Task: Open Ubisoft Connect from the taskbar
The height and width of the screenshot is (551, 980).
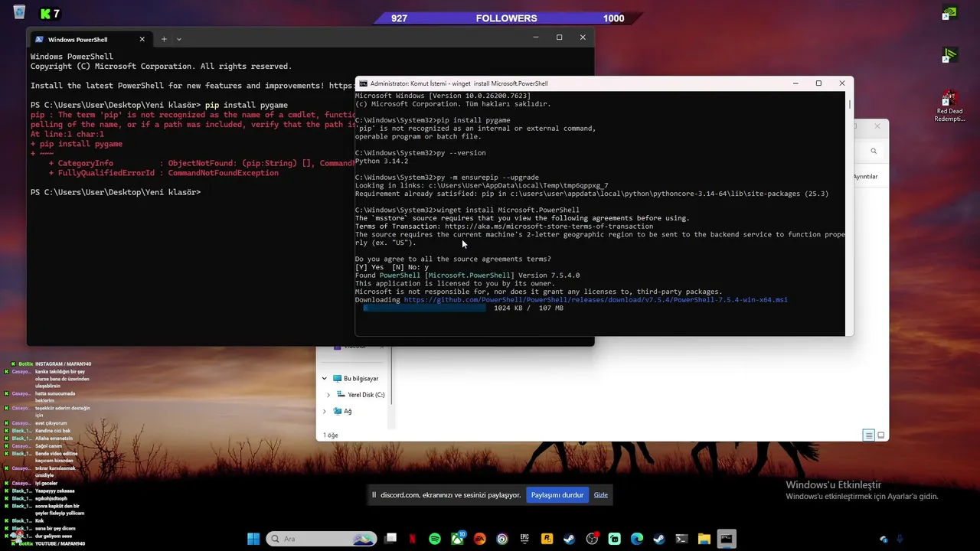Action: [x=502, y=539]
